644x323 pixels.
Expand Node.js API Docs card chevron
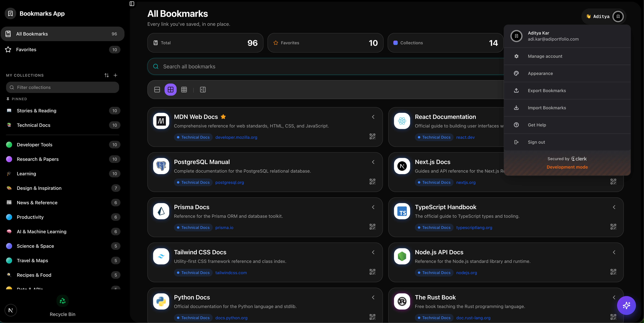[x=614, y=252]
